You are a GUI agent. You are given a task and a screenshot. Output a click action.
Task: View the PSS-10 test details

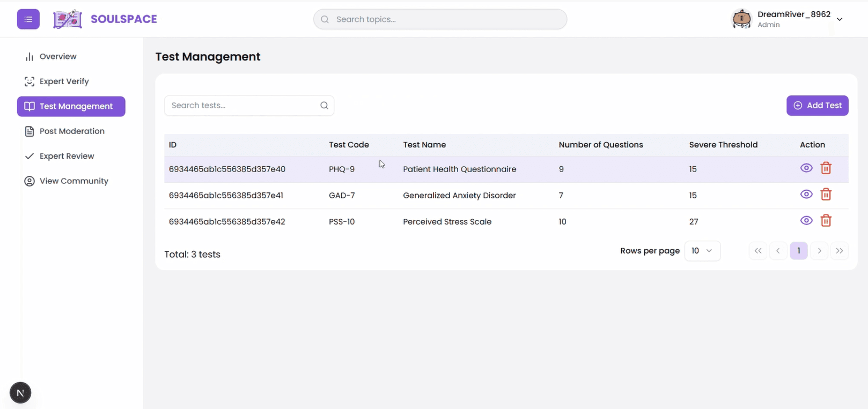(806, 221)
